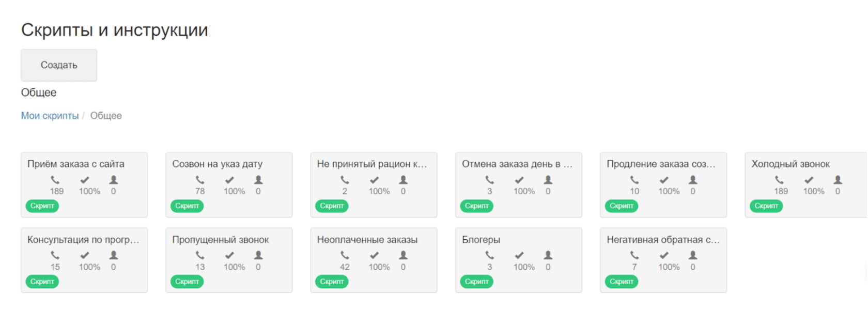Click phone icon on Приём заказа с сайта card
The width and height of the screenshot is (868, 324).
(55, 180)
